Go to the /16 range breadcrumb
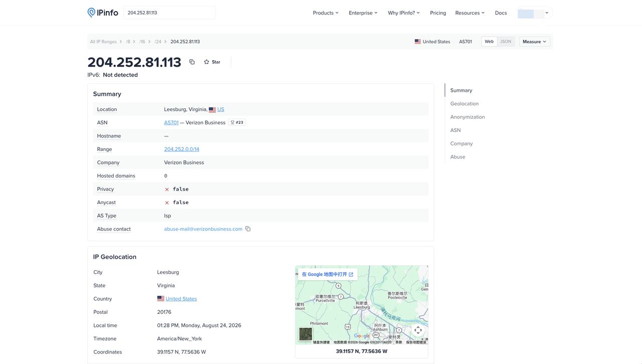The height and width of the screenshot is (364, 642). pyautogui.click(x=142, y=42)
